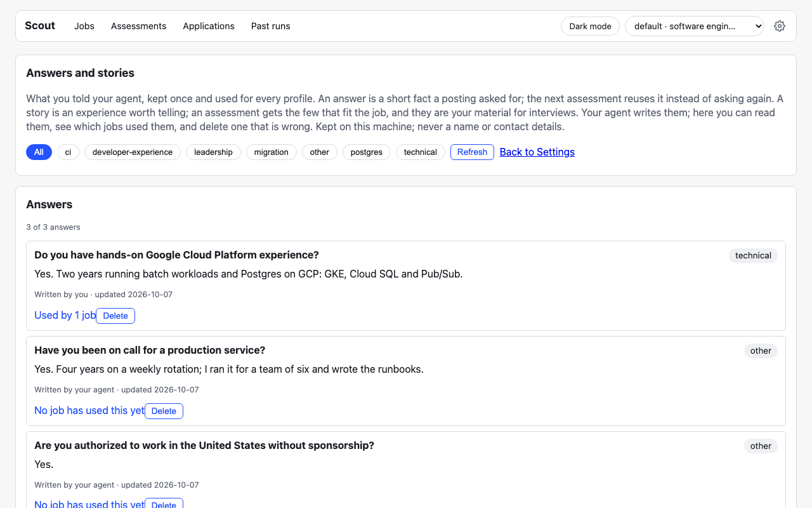Click the 'Answers and stories' heading
The image size is (812, 508).
coord(80,73)
